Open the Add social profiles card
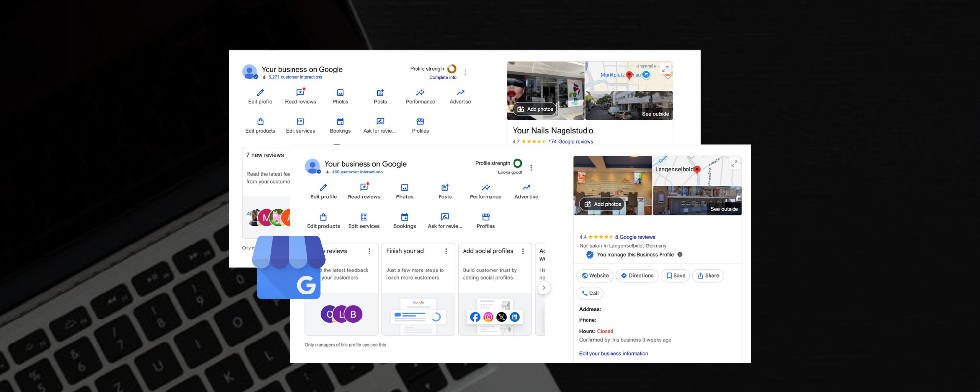Image resolution: width=980 pixels, height=392 pixels. 495,289
